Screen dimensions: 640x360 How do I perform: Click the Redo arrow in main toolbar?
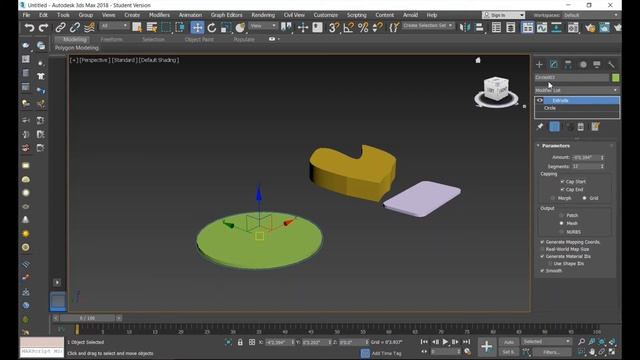43,28
